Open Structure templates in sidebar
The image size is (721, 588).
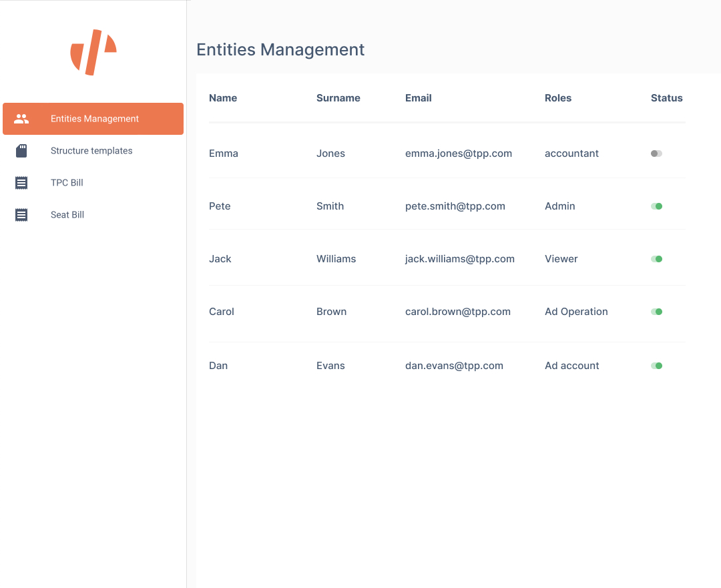pos(91,151)
